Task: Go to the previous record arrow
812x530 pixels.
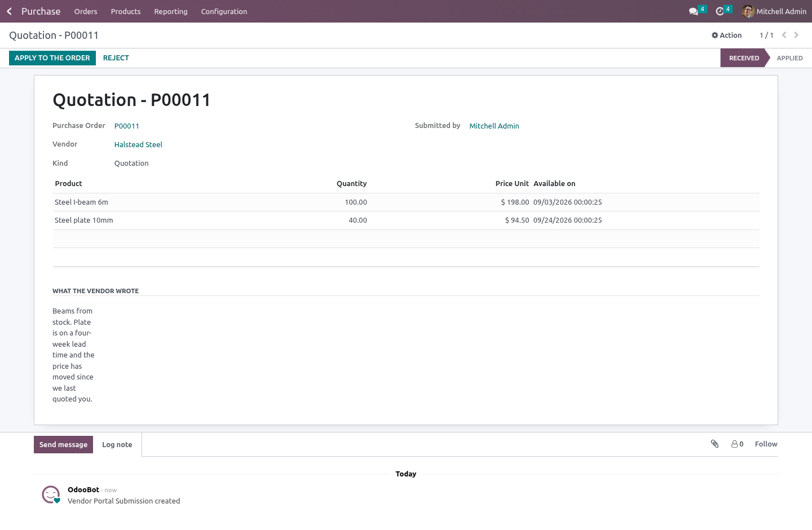Action: 784,35
